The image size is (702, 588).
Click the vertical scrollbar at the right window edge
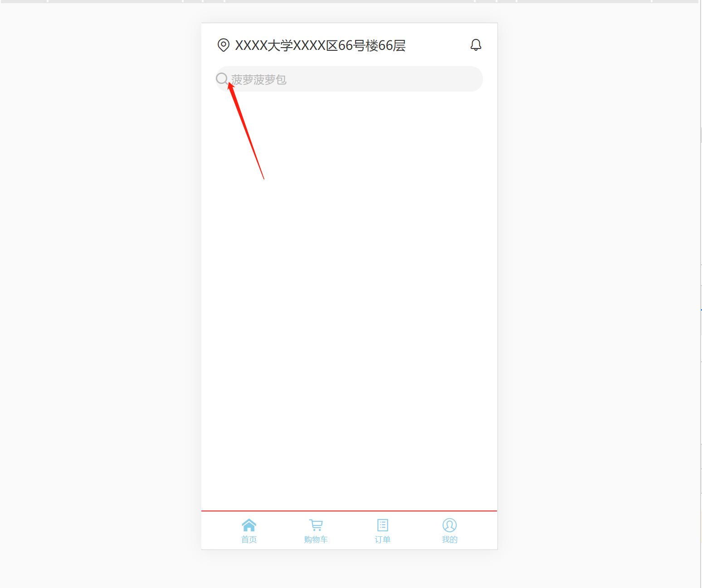click(701, 294)
